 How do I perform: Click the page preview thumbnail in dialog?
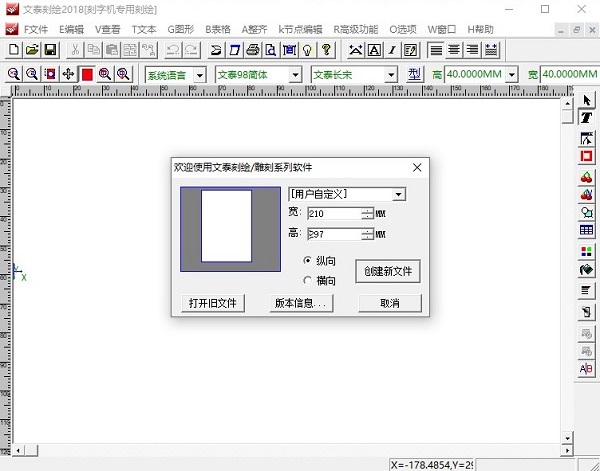pos(230,229)
